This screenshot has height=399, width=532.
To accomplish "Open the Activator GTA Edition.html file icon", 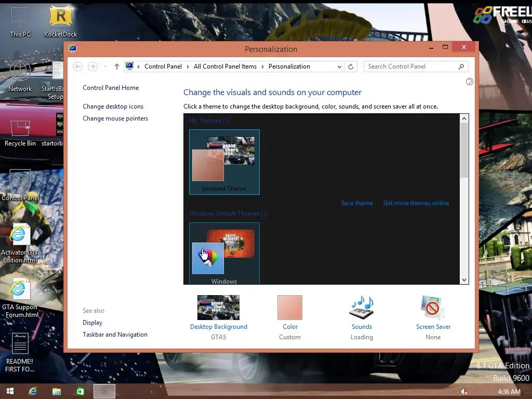I will pyautogui.click(x=20, y=243).
